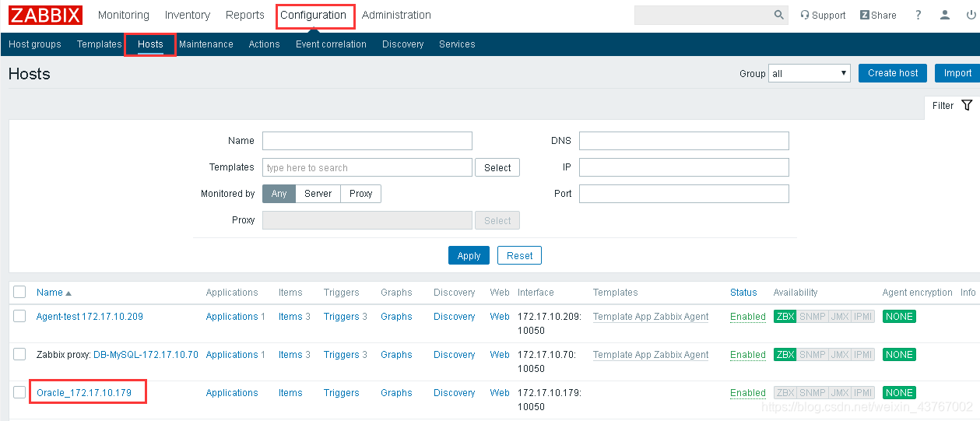Screen dimensions: 980x421
Task: Open the Administration menu
Action: point(396,15)
